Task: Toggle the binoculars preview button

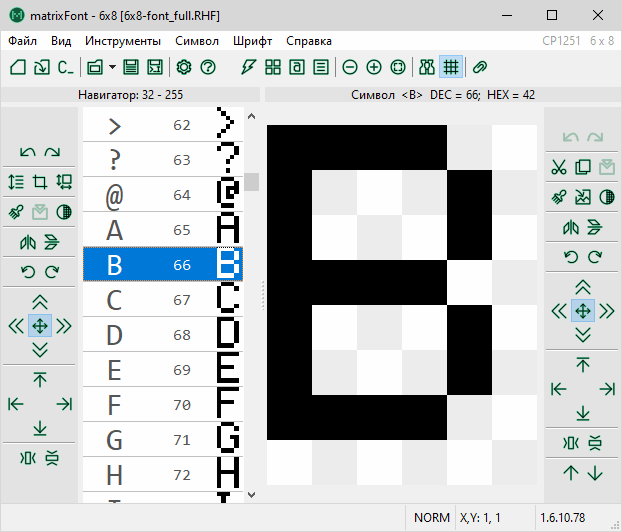Action: 427,67
